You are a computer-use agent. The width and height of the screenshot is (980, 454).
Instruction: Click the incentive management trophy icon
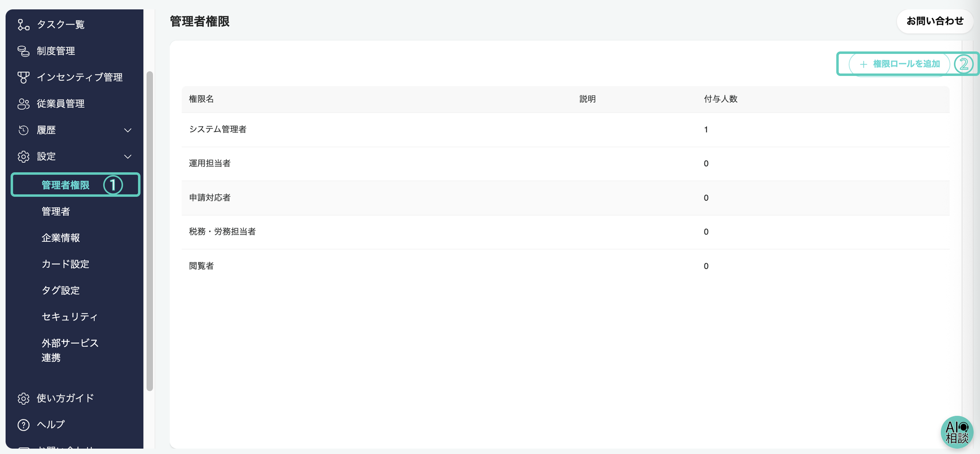[23, 77]
